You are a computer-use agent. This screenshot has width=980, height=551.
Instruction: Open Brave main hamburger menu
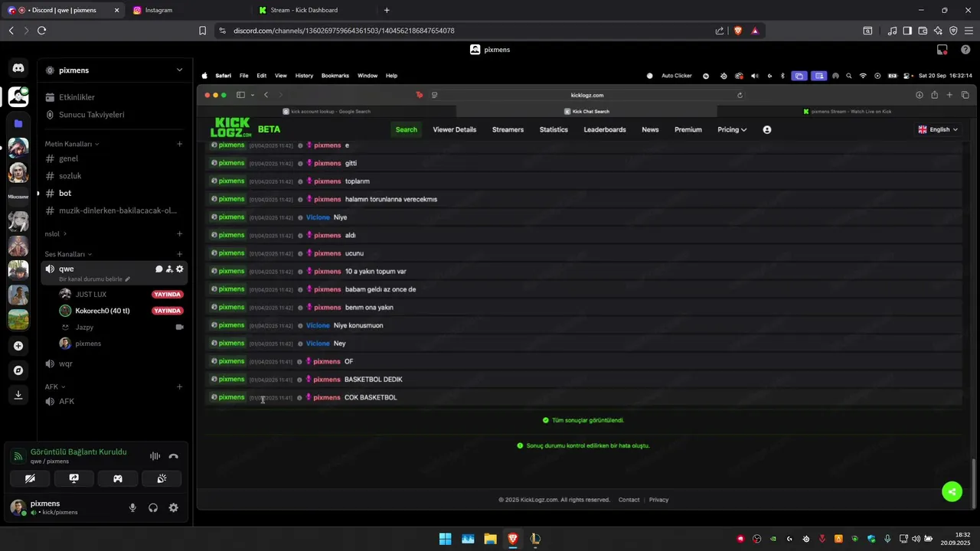pos(969,31)
